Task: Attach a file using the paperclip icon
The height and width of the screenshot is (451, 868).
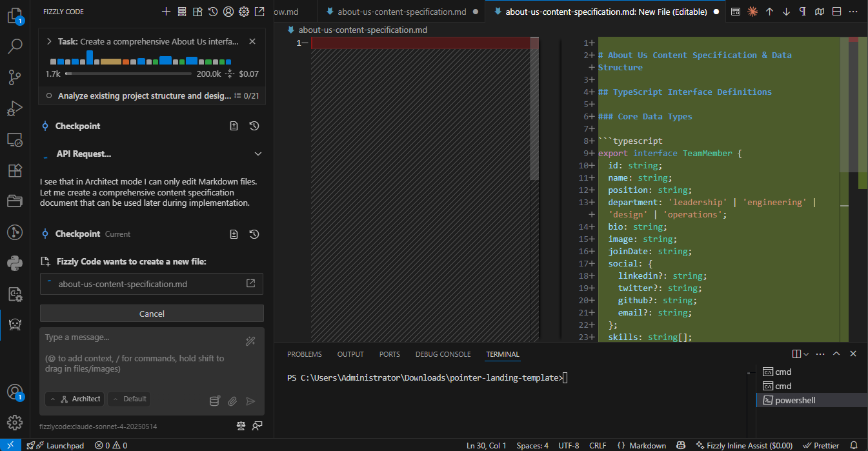Action: click(232, 401)
